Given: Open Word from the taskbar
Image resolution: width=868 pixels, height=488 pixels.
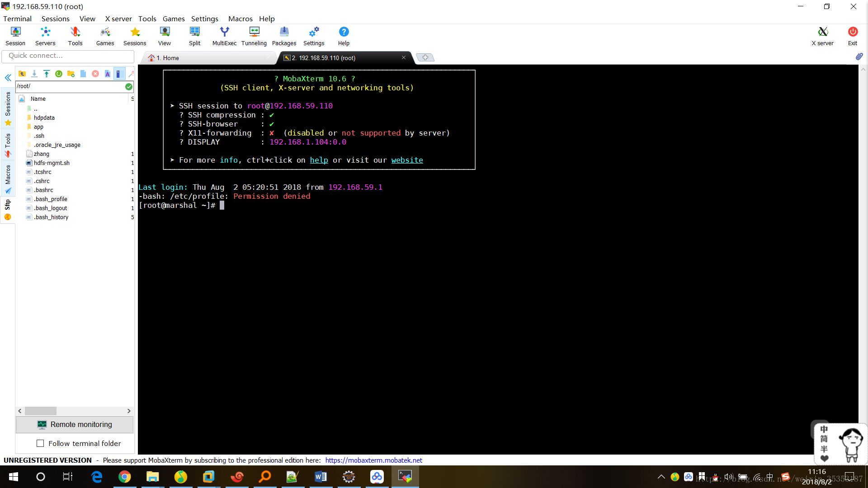Looking at the screenshot, I should coord(321,477).
